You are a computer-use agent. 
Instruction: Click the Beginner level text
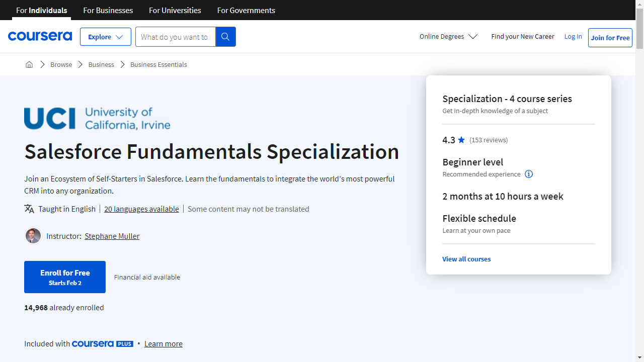click(473, 162)
